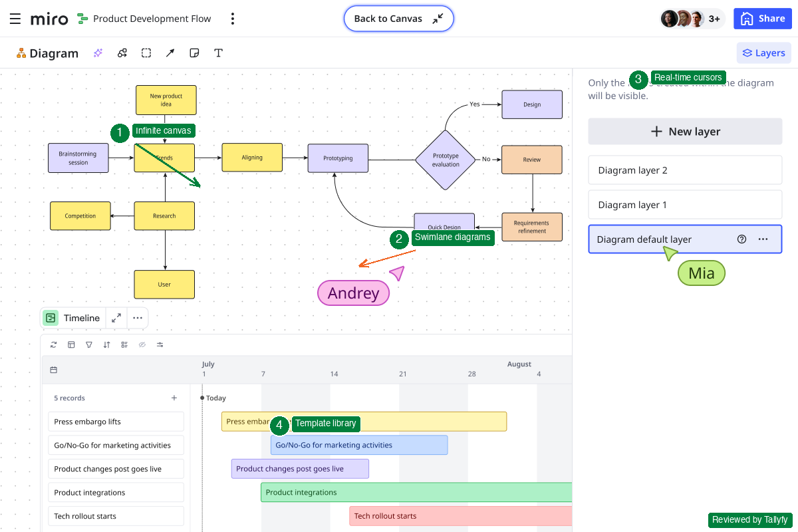The image size is (798, 532).
Task: Open the board options menu next to title
Action: pos(232,19)
